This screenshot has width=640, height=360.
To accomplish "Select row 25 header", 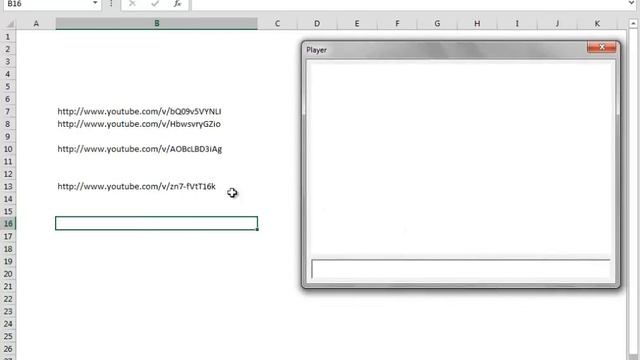I will 8,336.
